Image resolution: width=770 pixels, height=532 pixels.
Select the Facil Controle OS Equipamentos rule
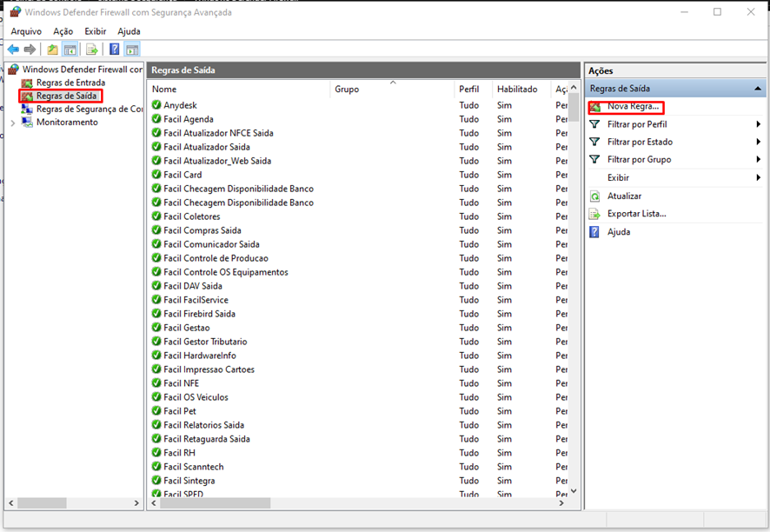(226, 271)
